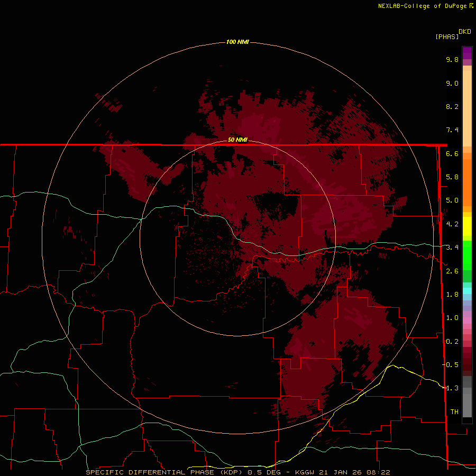
Task: Click the 0.2 legend value
Action: click(452, 342)
